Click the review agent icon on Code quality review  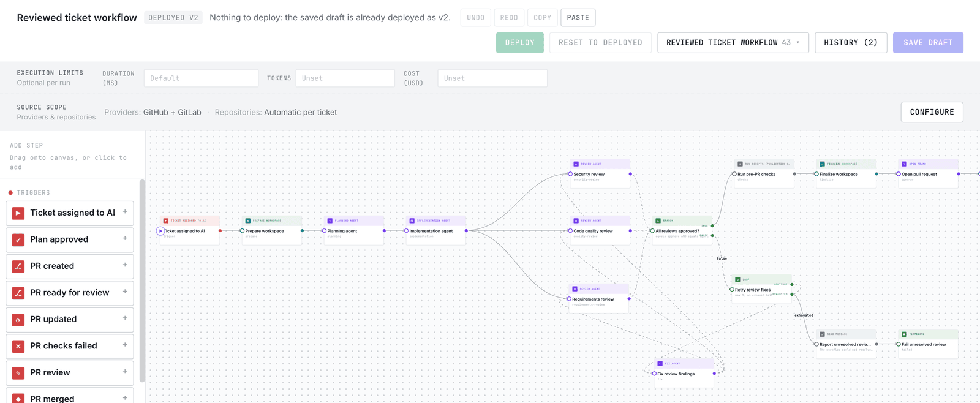[x=576, y=220]
